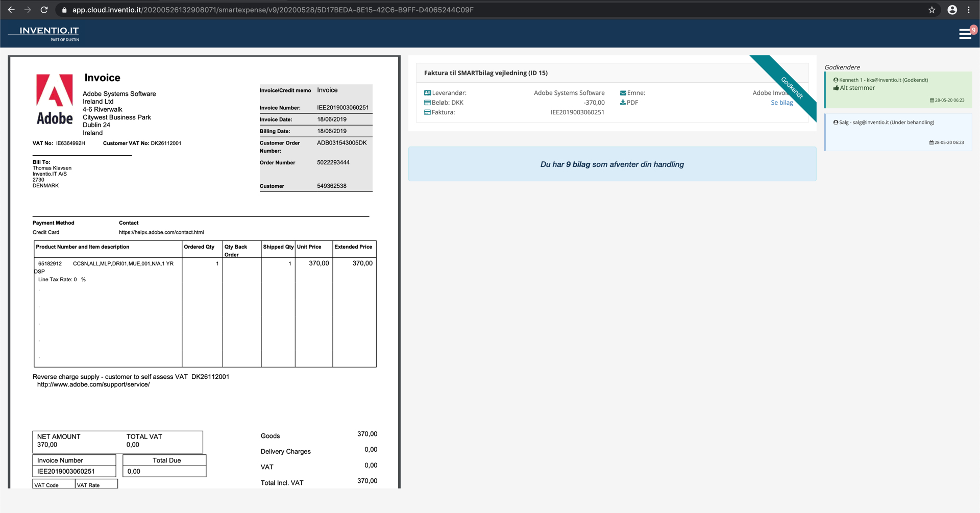Viewport: 980px width, 513px height.
Task: Select the Kenneth 1 kks@inventio.it approver entry
Action: tap(898, 90)
